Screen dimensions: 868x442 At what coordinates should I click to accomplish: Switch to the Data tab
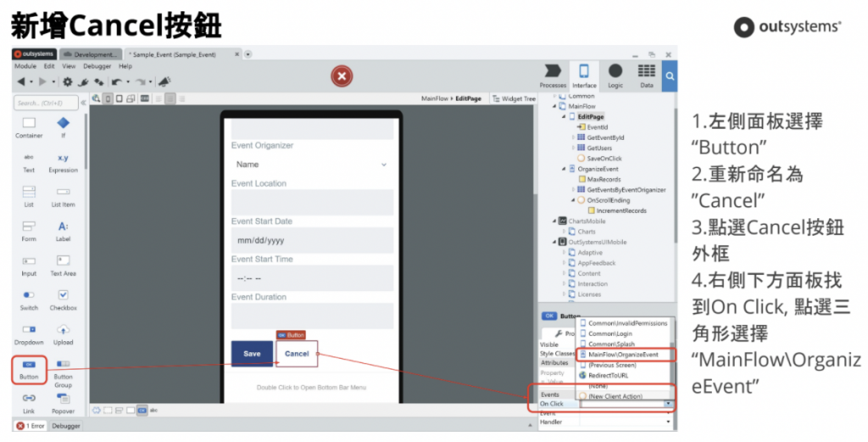click(x=646, y=76)
